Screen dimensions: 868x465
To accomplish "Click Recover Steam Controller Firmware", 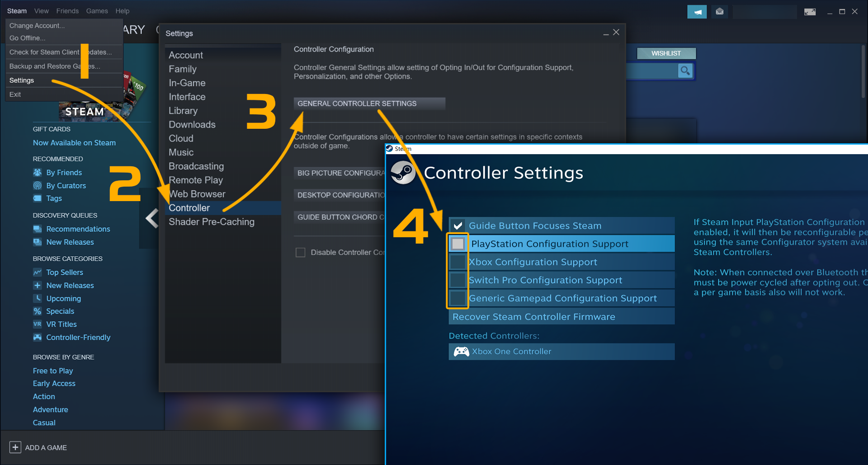I will (x=533, y=317).
